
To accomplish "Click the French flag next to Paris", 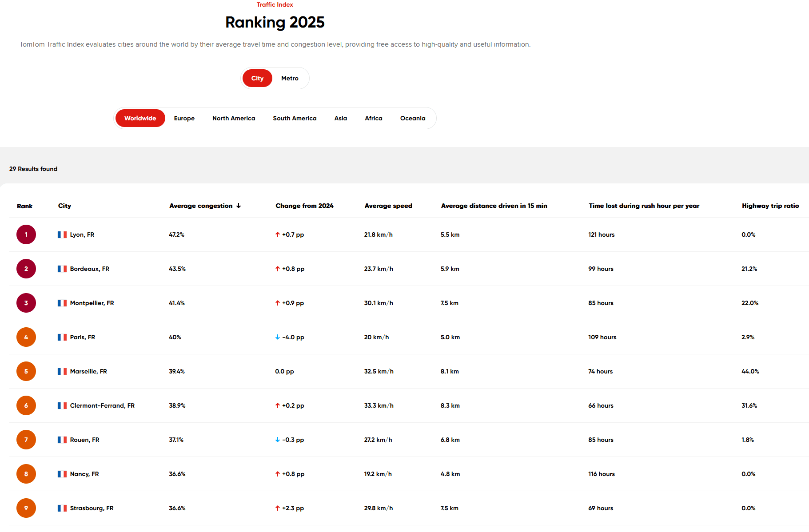I will click(x=62, y=337).
